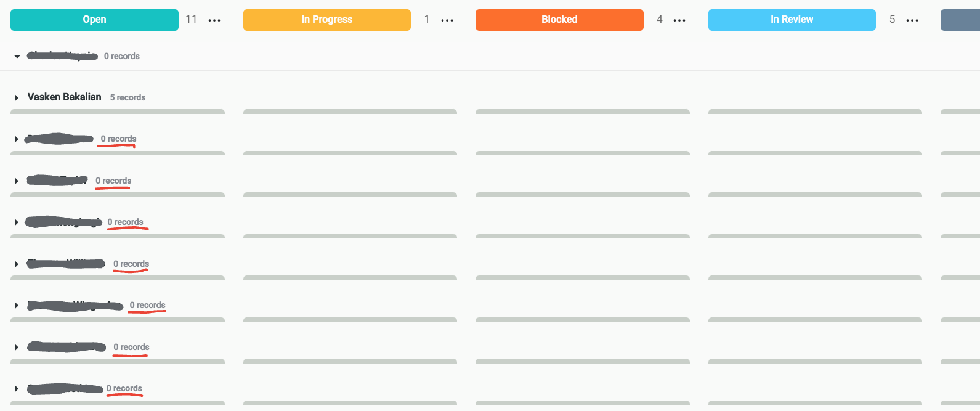
Task: Open the In Progress column ellipsis menu
Action: click(x=447, y=20)
